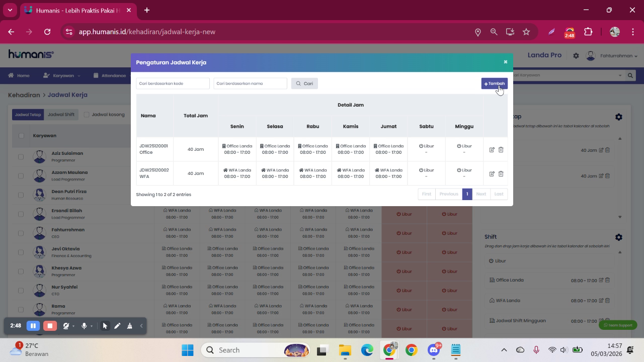Open Chrome tab search chevron
Viewport: 644px width, 362px height.
pyautogui.click(x=10, y=10)
